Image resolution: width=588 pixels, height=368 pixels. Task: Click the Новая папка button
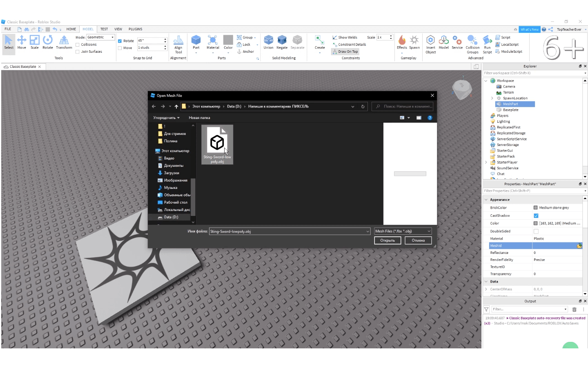pos(199,118)
